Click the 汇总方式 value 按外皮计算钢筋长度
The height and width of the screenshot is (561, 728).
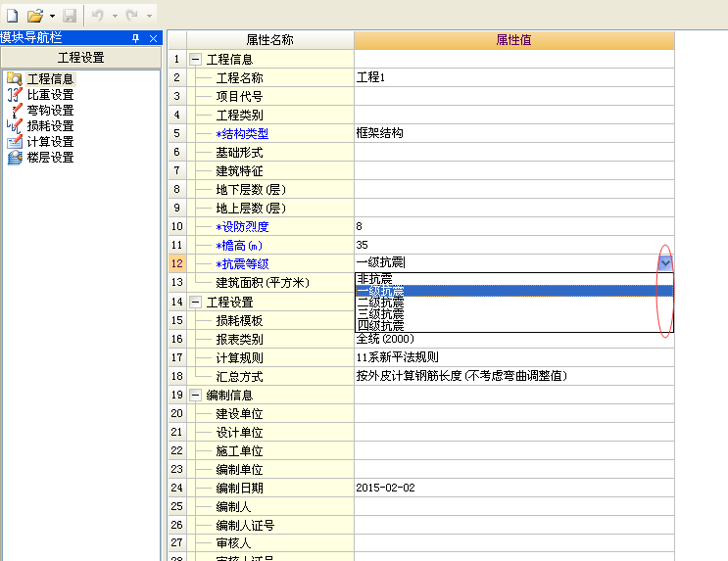click(x=514, y=376)
